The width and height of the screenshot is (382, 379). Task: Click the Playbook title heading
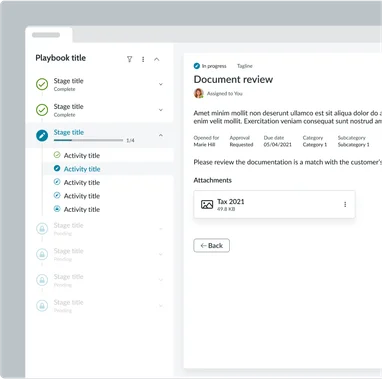61,58
